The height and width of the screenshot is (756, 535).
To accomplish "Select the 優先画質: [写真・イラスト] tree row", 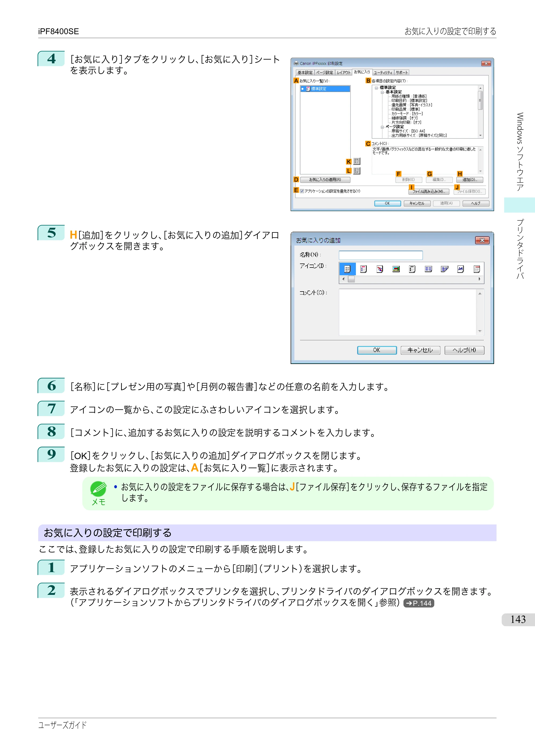I will (x=412, y=105).
